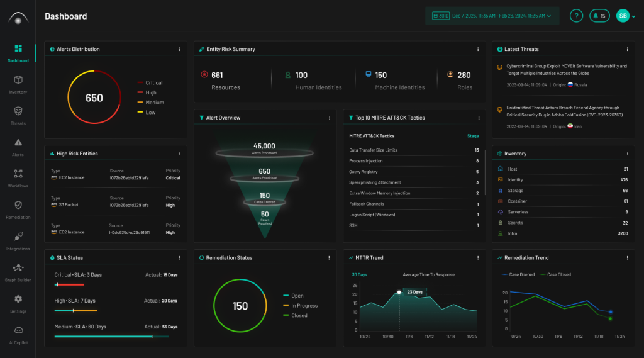Image resolution: width=644 pixels, height=358 pixels.
Task: Open Remediation Status options menu
Action: pos(329,258)
